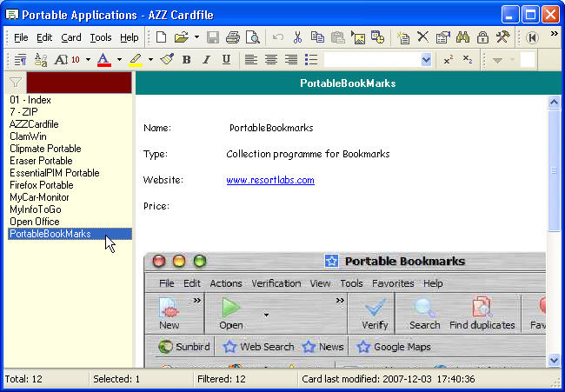
Task: Click the Undo arrow icon
Action: [x=278, y=37]
